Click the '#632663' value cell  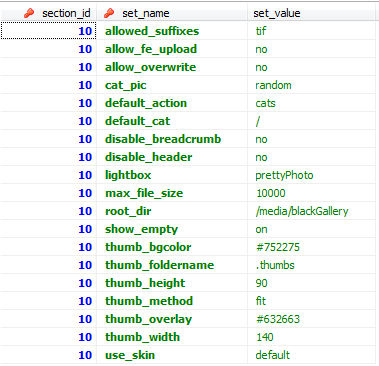tap(312, 319)
